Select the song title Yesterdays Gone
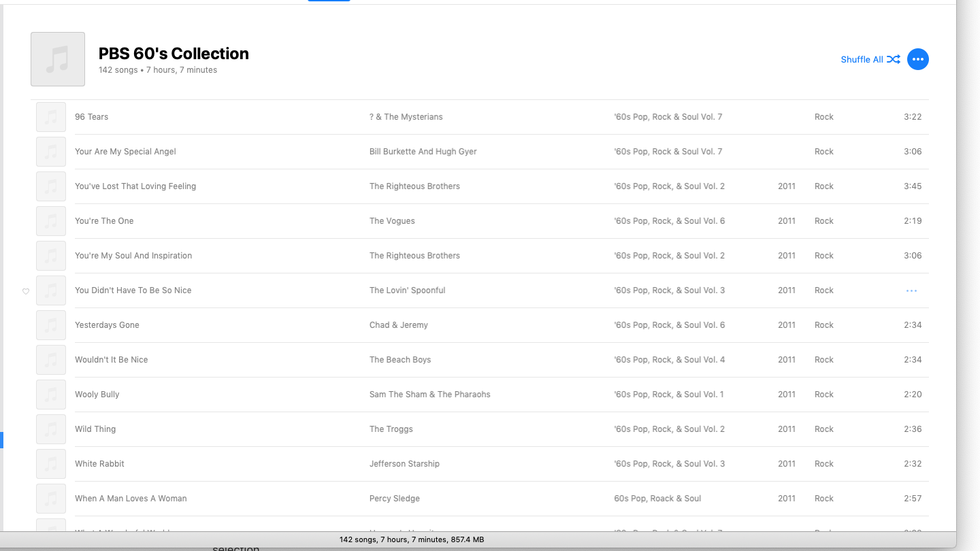 pyautogui.click(x=107, y=325)
